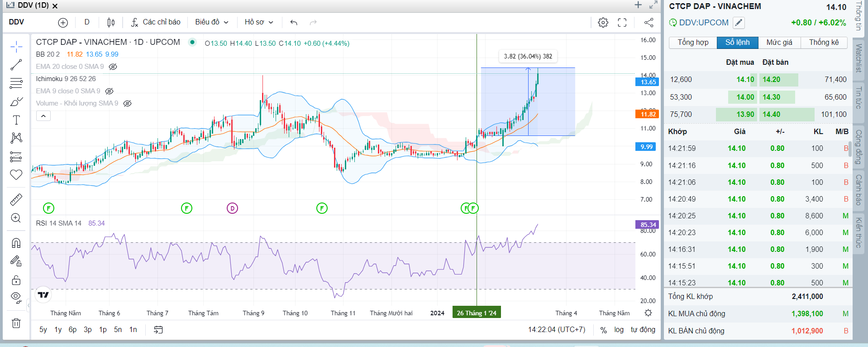The width and height of the screenshot is (868, 347).
Task: Add new chart tab with plus
Action: (x=638, y=5)
